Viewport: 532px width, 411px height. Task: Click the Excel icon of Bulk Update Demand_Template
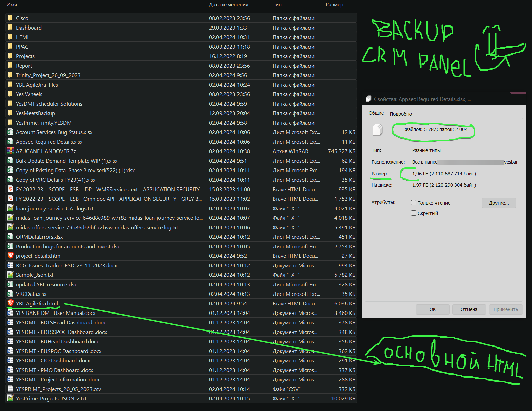[10, 160]
